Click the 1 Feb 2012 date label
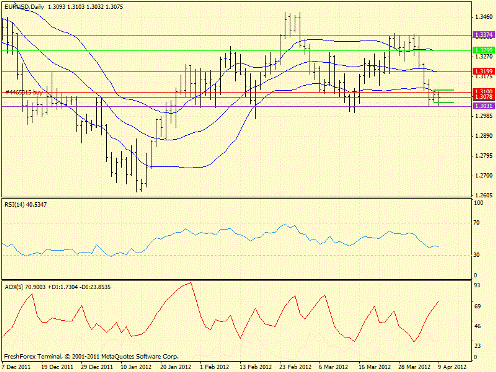The height and width of the screenshot is (372, 496). (x=215, y=367)
